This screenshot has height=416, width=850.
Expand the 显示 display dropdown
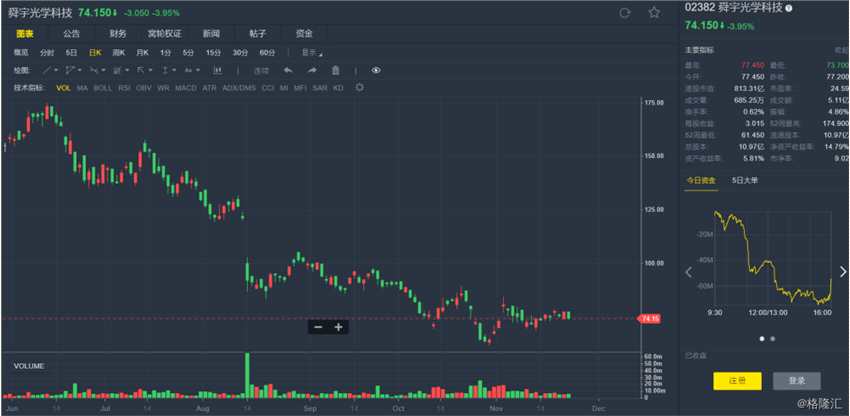click(312, 53)
